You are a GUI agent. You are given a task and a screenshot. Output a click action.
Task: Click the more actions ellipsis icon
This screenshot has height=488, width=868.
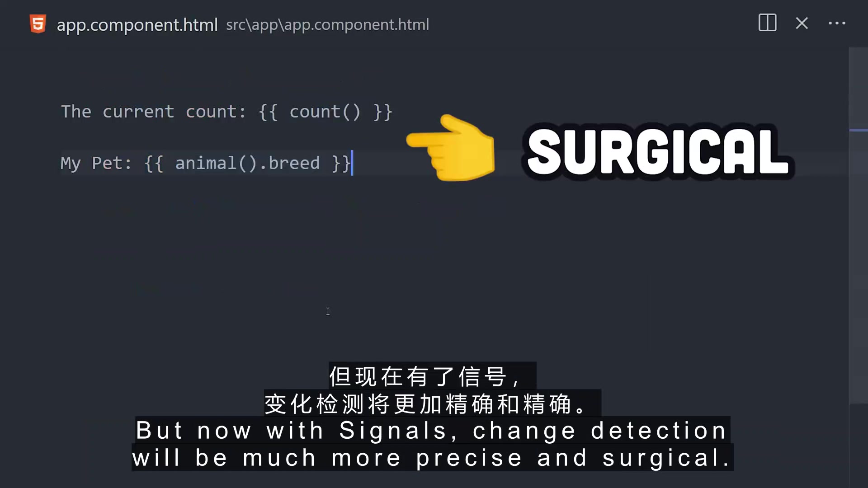tap(837, 23)
